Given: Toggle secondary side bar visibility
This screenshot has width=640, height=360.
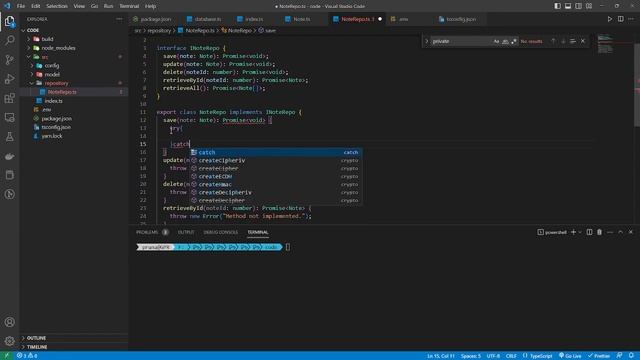Looking at the screenshot, I should 578,6.
